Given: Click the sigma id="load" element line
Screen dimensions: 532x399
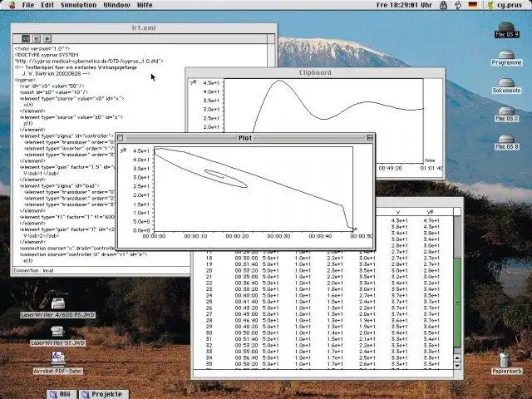Looking at the screenshot, I should pyautogui.click(x=59, y=186).
